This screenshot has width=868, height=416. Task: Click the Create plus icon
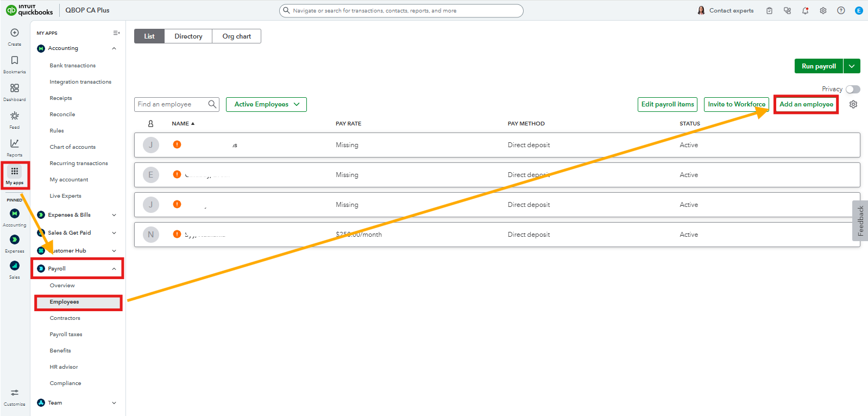click(15, 33)
